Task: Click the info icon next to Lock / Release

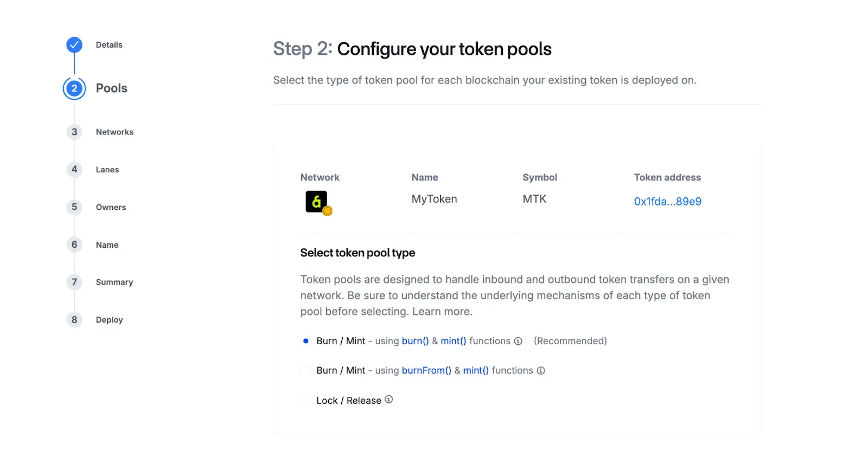Action: (x=389, y=400)
